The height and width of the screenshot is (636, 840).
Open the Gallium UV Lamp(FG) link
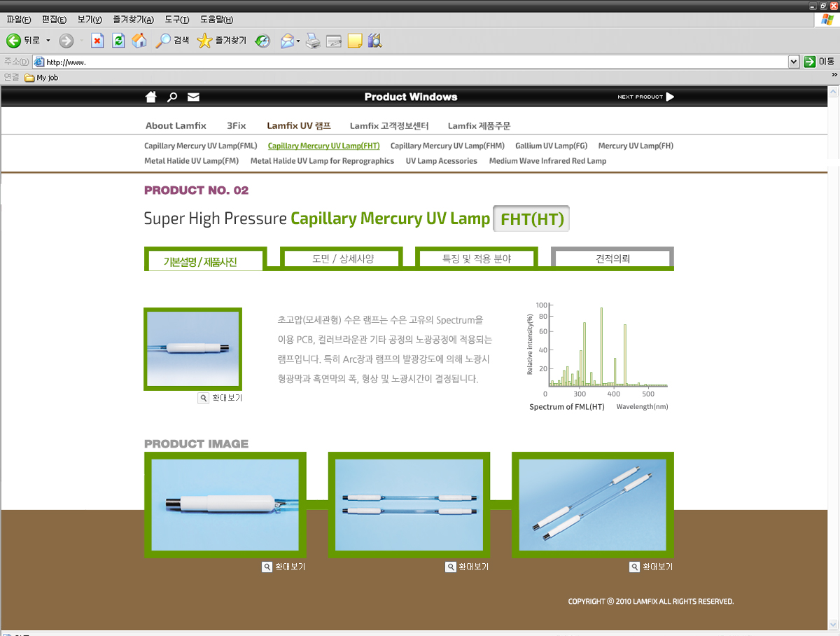click(x=551, y=146)
